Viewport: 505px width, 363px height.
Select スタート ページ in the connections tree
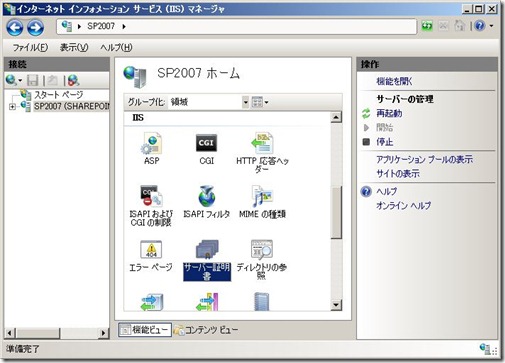59,95
